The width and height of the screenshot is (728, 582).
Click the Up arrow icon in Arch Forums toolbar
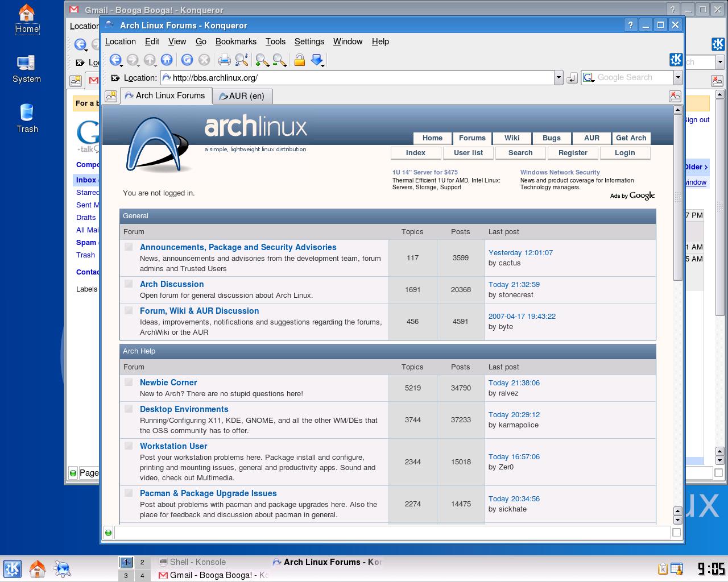pyautogui.click(x=150, y=60)
